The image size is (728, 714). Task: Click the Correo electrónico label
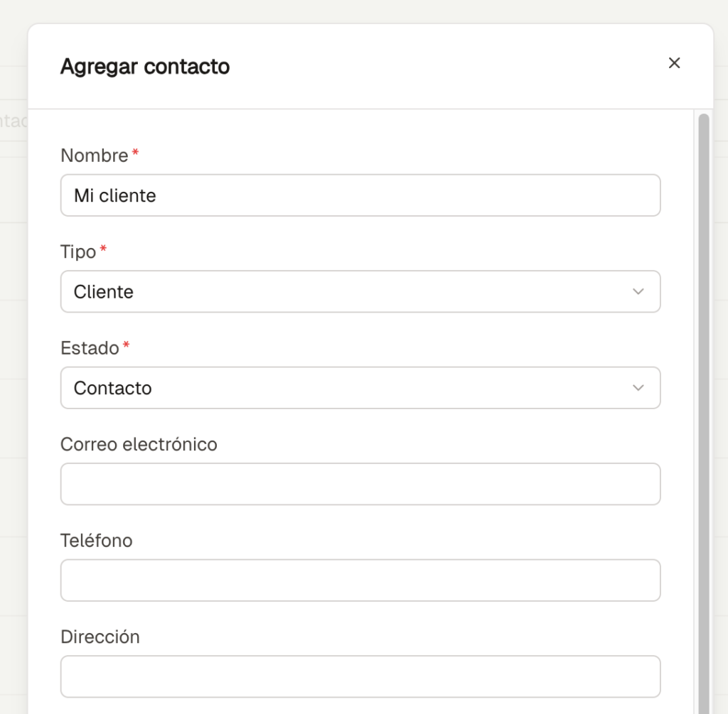(x=139, y=445)
